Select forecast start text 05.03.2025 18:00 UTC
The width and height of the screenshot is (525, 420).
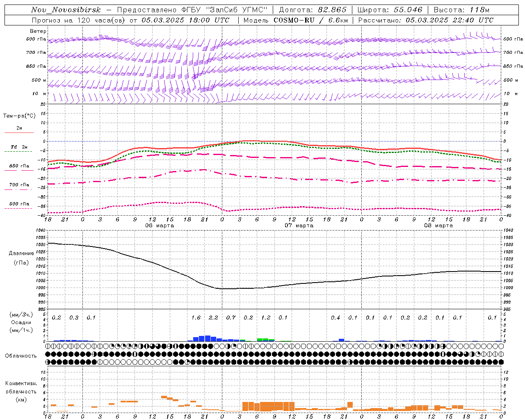[185, 20]
